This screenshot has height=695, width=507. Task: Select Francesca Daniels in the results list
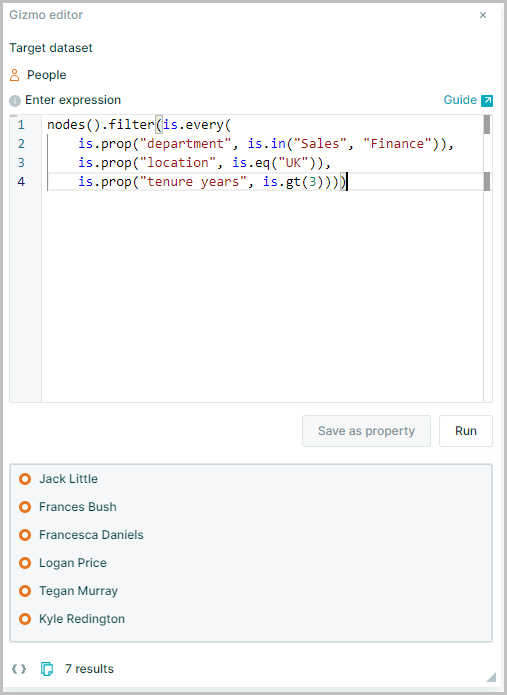[x=91, y=535]
